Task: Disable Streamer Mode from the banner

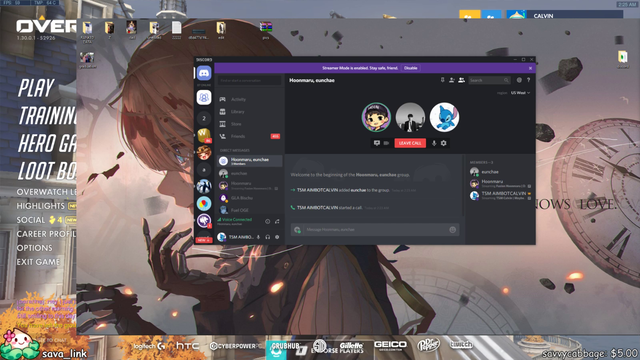Action: [410, 68]
